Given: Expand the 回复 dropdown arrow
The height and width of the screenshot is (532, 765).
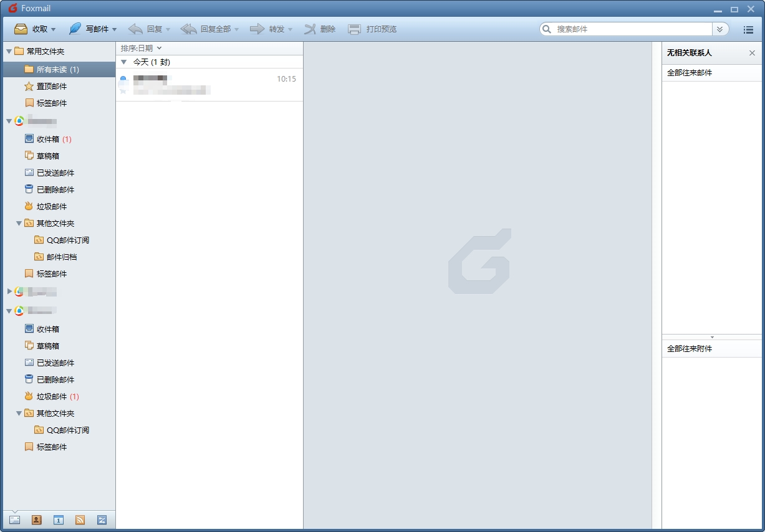Looking at the screenshot, I should [168, 29].
